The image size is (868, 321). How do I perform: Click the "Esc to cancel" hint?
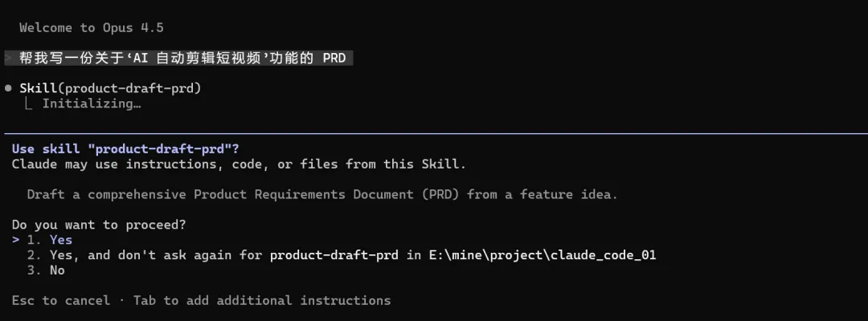click(61, 300)
